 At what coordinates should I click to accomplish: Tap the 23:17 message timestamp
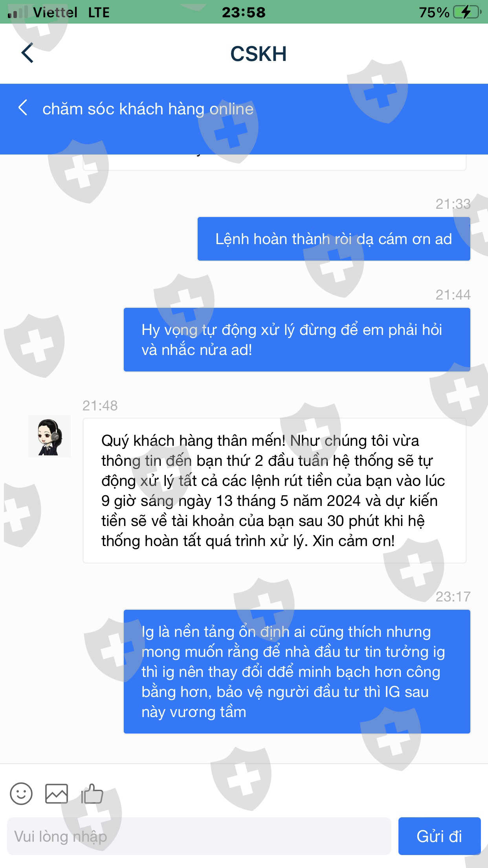[x=453, y=596]
